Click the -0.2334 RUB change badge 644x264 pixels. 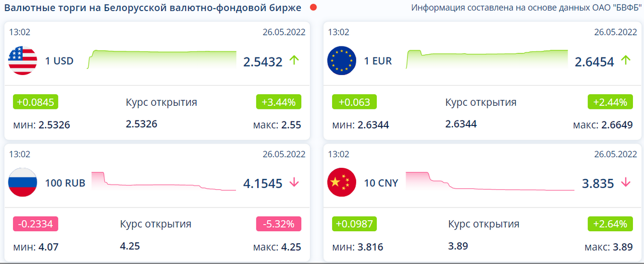pos(36,223)
